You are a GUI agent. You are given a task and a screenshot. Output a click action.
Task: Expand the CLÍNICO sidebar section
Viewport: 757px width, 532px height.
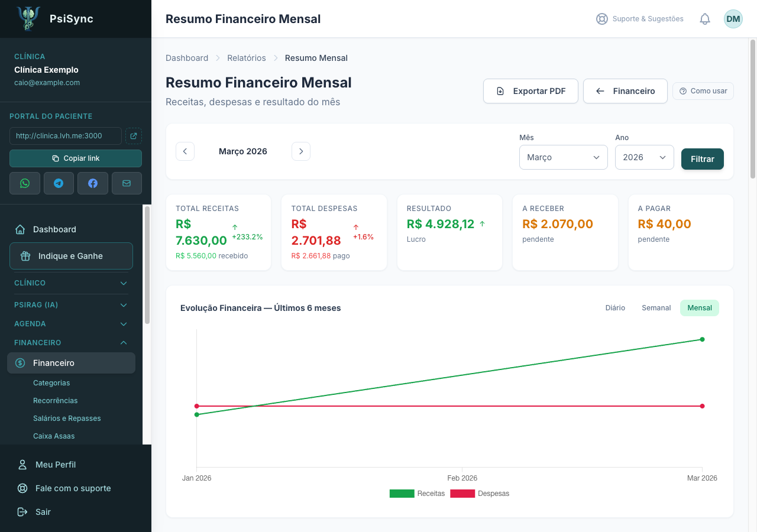click(x=71, y=283)
